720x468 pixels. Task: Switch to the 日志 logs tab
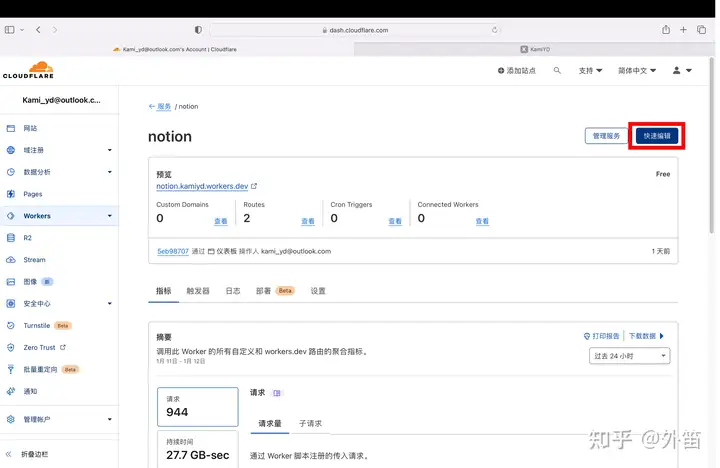coord(233,291)
